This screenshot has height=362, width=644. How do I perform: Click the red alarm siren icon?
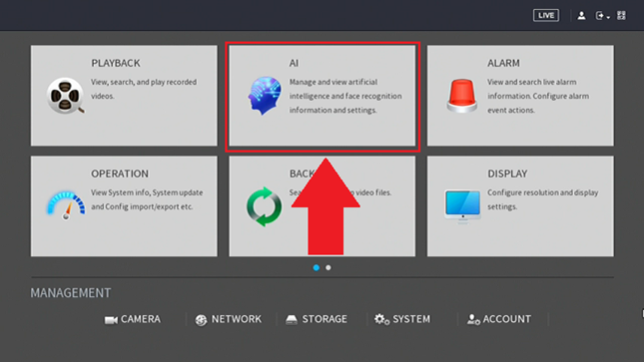point(462,96)
